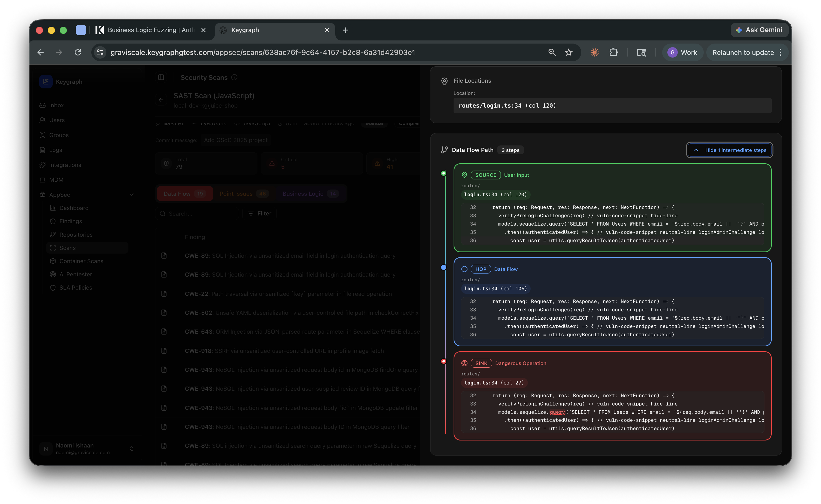Click the SOURCE badge in data flow
The width and height of the screenshot is (821, 504).
pyautogui.click(x=485, y=175)
